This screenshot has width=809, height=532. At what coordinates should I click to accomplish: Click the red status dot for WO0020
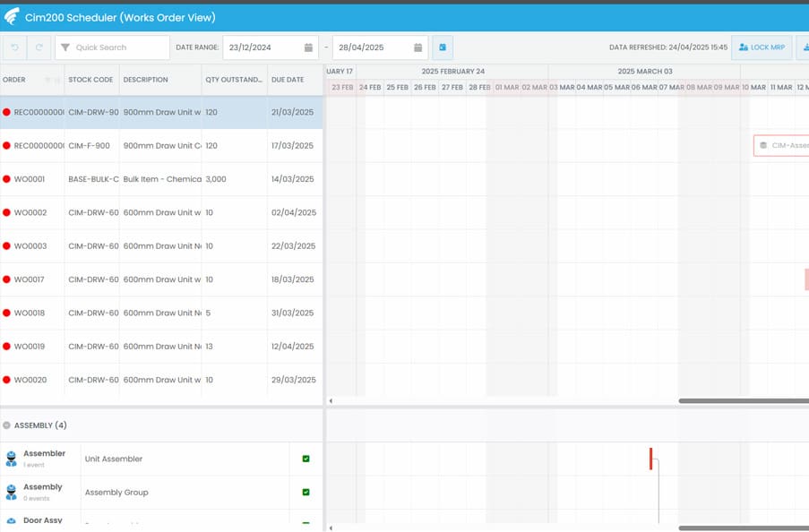click(x=6, y=380)
